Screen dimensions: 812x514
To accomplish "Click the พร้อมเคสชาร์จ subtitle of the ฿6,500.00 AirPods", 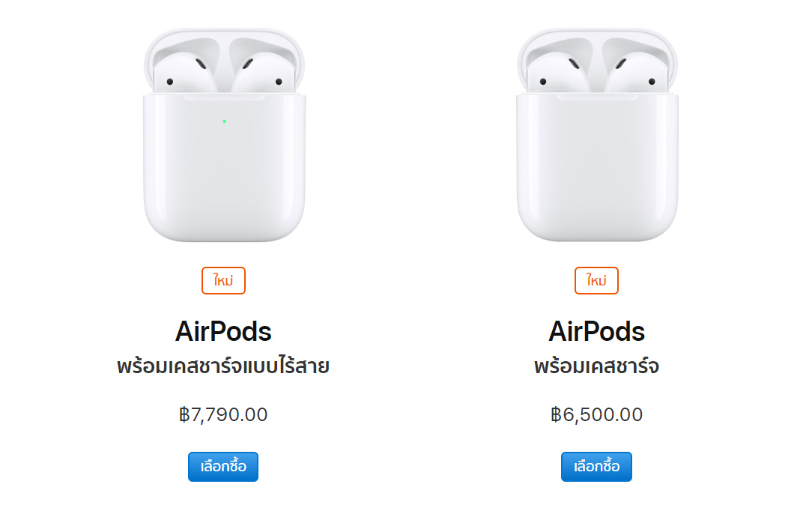I will click(596, 366).
